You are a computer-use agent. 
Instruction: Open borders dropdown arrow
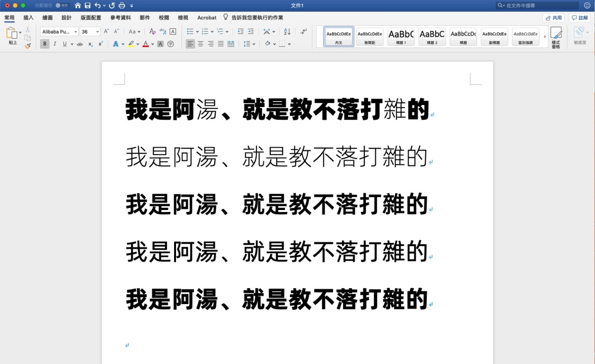pyautogui.click(x=289, y=44)
